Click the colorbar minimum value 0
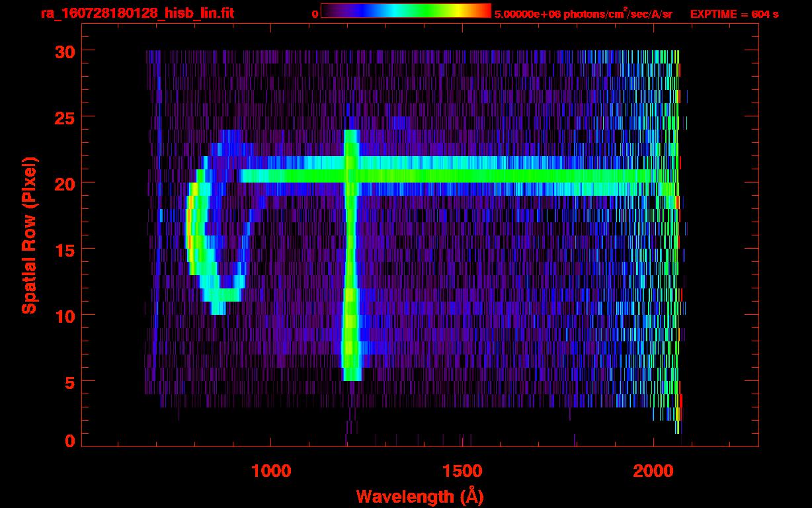Viewport: 812px width, 508px height. pos(315,13)
